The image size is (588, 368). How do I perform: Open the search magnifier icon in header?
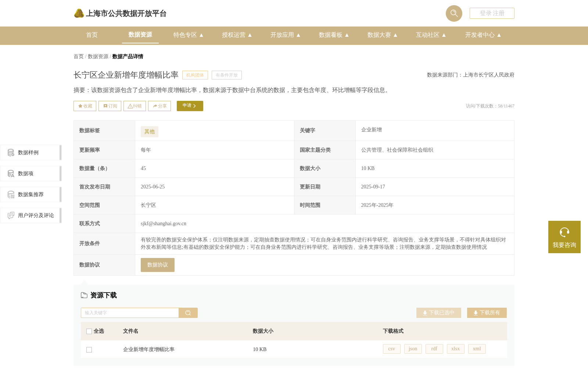pyautogui.click(x=454, y=13)
